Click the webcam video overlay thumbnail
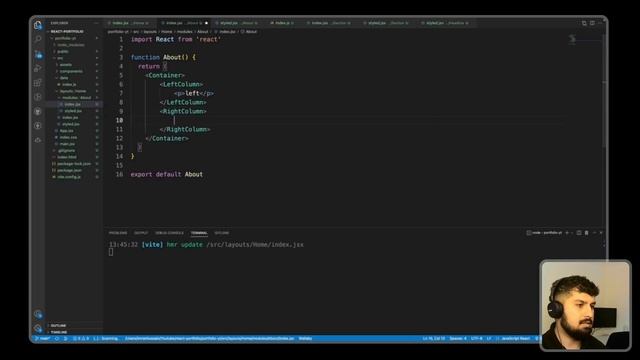The height and width of the screenshot is (360, 640). click(585, 305)
